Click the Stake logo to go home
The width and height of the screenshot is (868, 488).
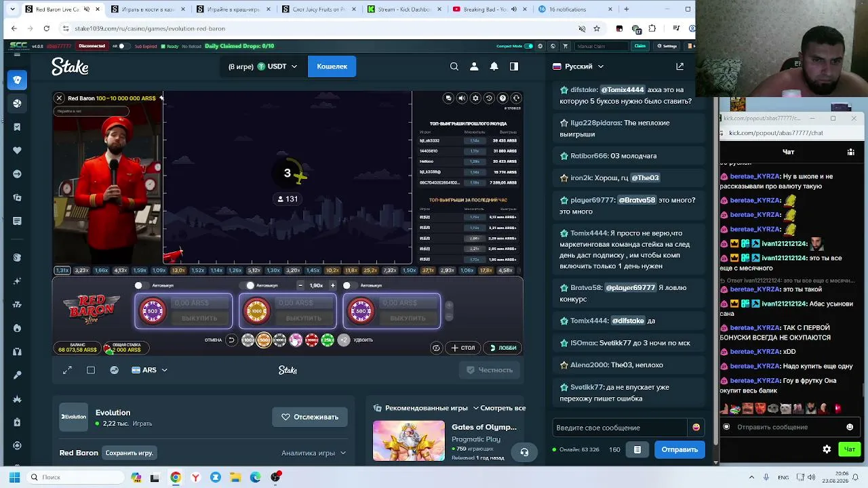pos(70,66)
